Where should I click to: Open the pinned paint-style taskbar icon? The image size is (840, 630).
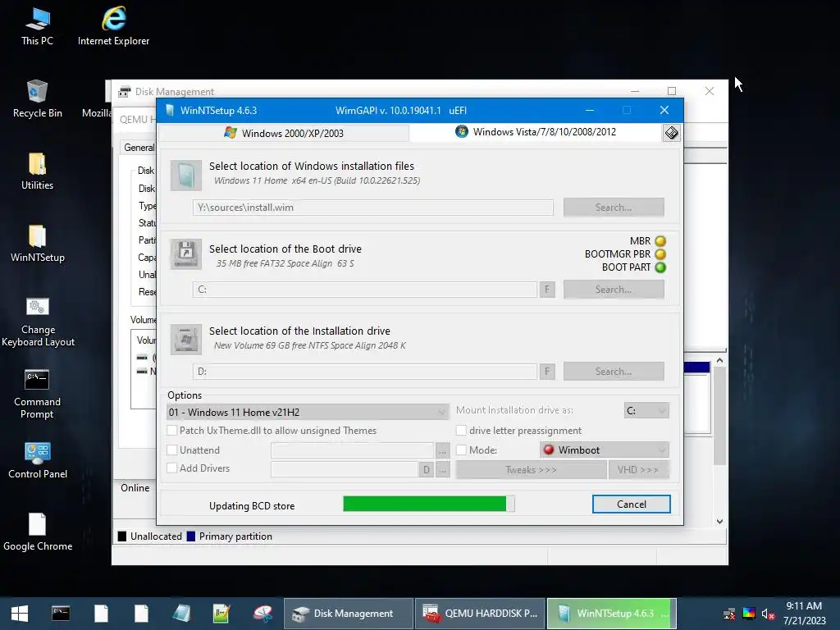click(x=262, y=614)
